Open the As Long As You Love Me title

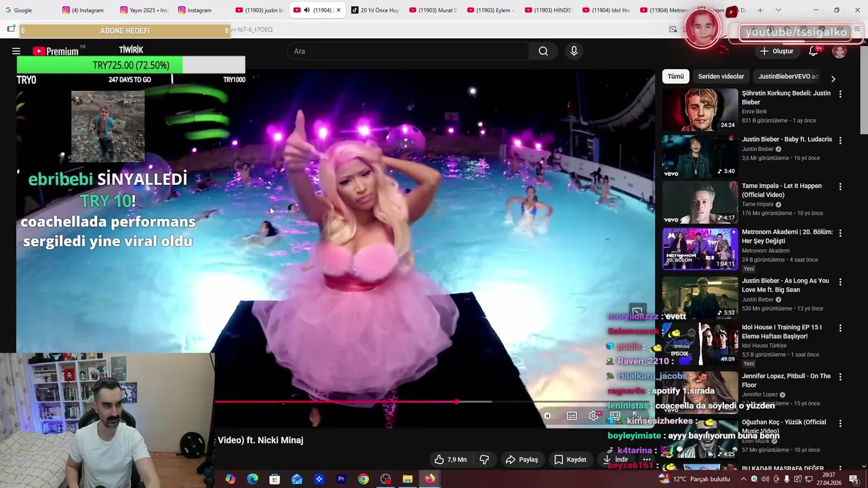pyautogui.click(x=785, y=285)
